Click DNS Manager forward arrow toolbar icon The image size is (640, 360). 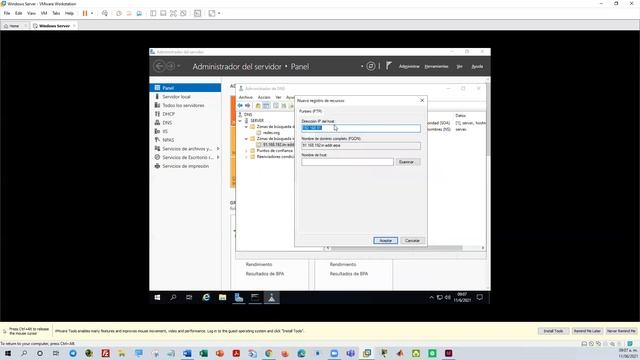click(247, 106)
